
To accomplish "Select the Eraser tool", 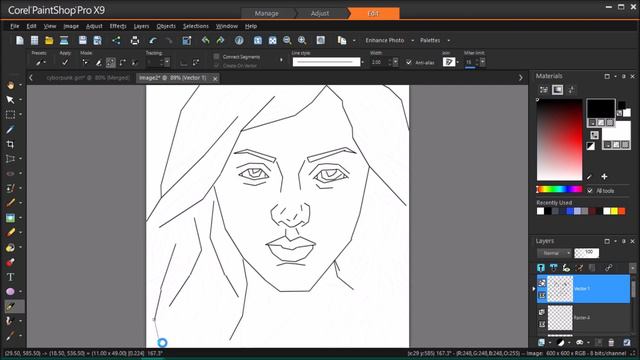I will coord(10,232).
